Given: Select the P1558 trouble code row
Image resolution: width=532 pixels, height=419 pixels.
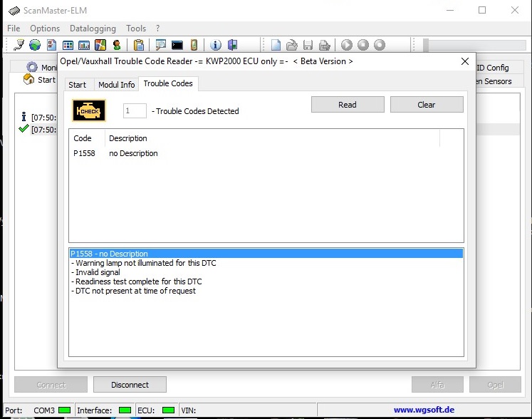Looking at the screenshot, I should pyautogui.click(x=84, y=153).
